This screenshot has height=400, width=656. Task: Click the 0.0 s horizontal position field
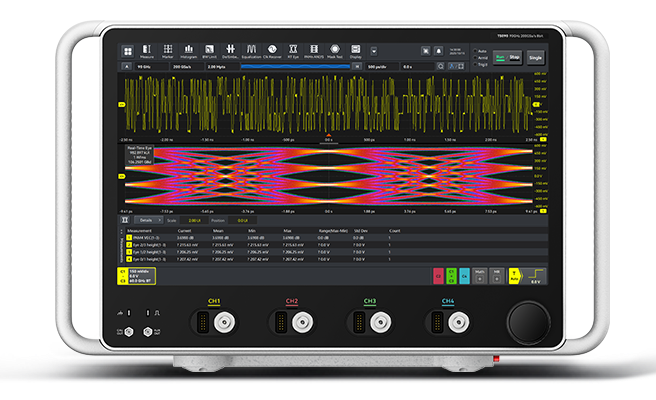pyautogui.click(x=418, y=67)
